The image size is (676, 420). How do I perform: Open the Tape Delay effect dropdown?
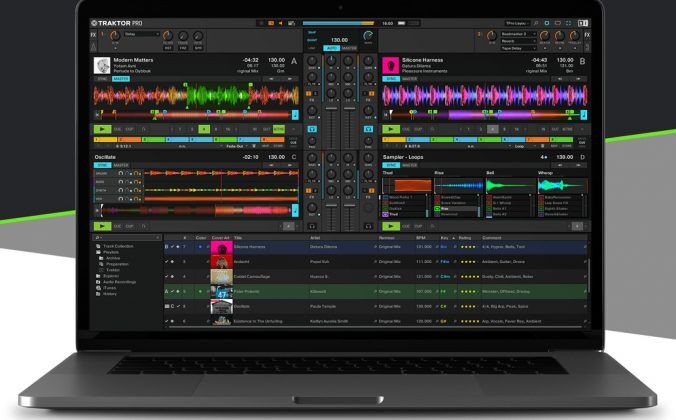[518, 48]
